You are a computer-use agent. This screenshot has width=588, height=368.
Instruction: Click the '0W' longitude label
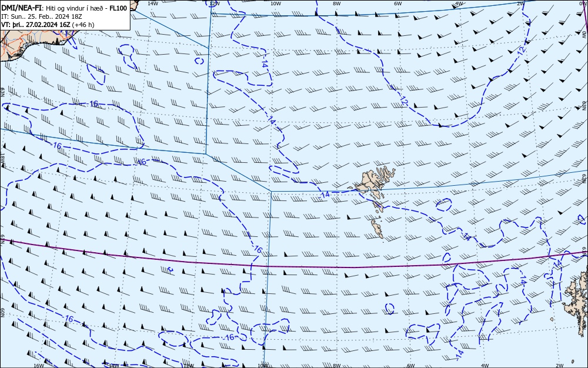pos(582,4)
